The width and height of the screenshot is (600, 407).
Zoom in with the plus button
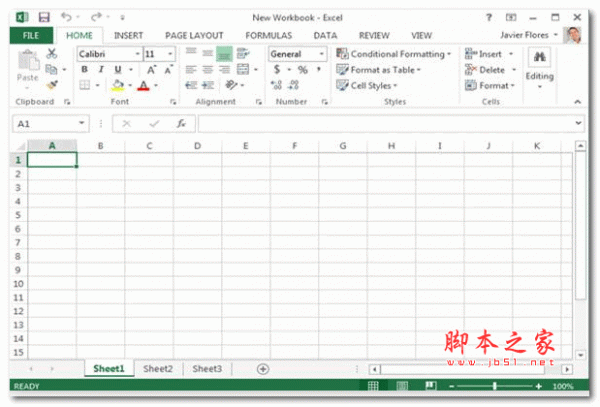[x=539, y=386]
